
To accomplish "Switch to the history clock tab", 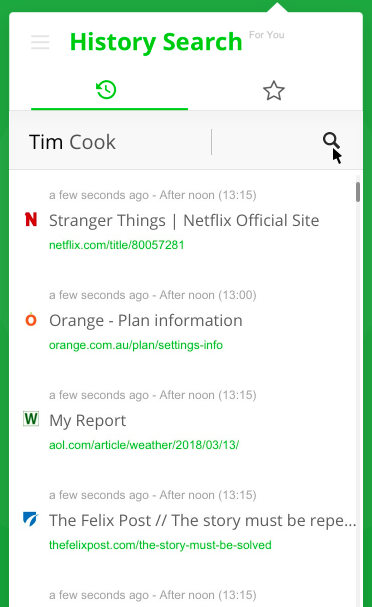I will (x=106, y=90).
